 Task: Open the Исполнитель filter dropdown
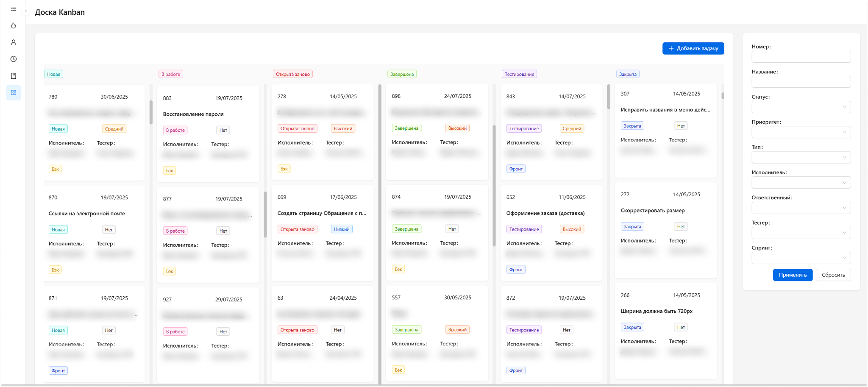801,183
